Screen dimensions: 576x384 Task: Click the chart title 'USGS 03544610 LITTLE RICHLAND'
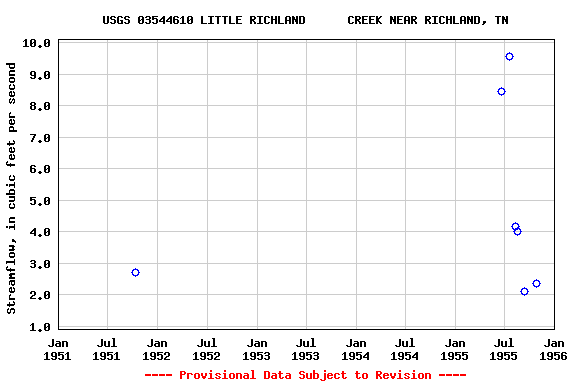204,20
